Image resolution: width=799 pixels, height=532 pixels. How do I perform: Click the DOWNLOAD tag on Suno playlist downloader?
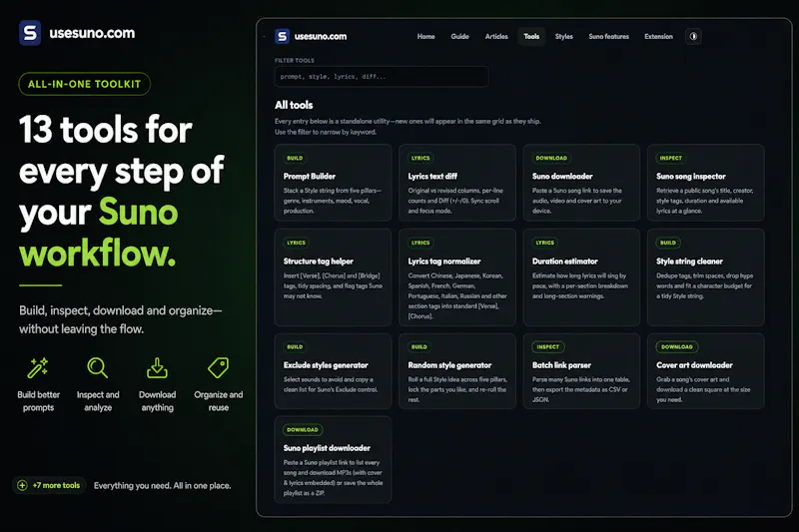click(x=303, y=429)
